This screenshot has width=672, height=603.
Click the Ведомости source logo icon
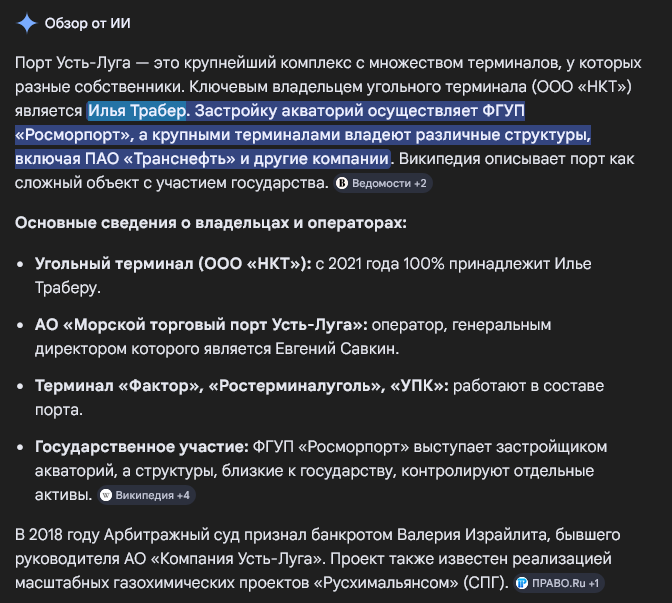[x=341, y=183]
